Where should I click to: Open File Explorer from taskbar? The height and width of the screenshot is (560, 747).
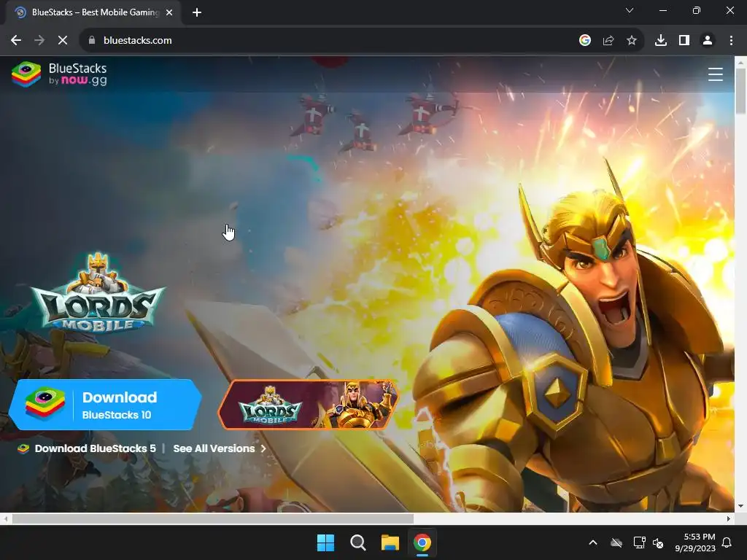tap(390, 542)
